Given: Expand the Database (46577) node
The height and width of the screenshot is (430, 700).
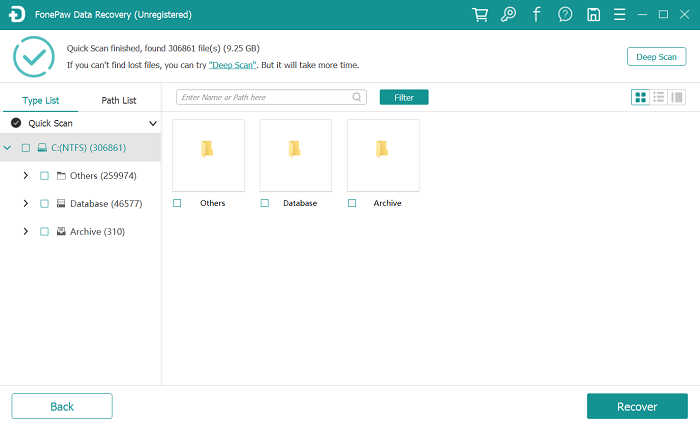Looking at the screenshot, I should pos(25,204).
